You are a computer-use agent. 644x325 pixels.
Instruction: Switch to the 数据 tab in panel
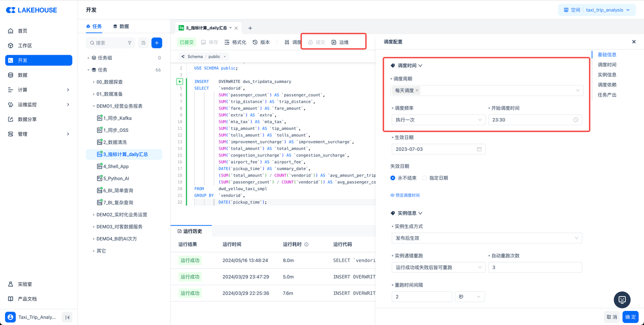tap(121, 26)
